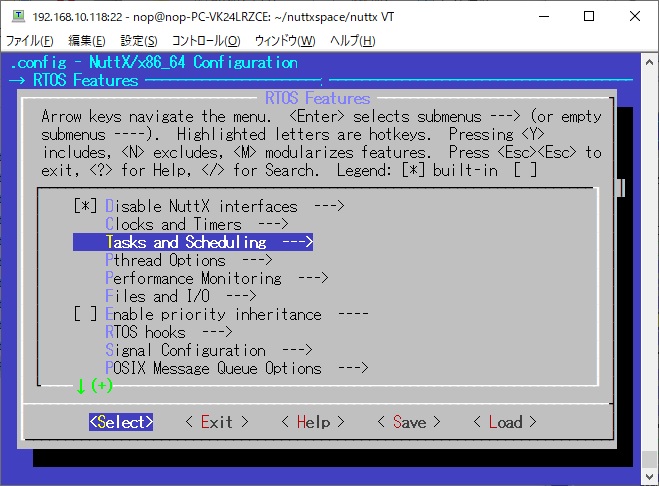Click the < Load > button
Image resolution: width=659 pixels, height=486 pixels.
[x=505, y=422]
